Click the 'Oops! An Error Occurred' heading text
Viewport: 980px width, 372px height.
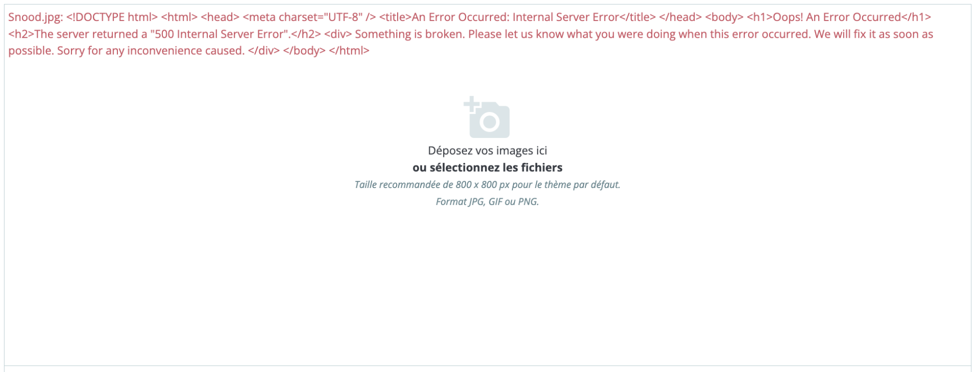(x=837, y=17)
